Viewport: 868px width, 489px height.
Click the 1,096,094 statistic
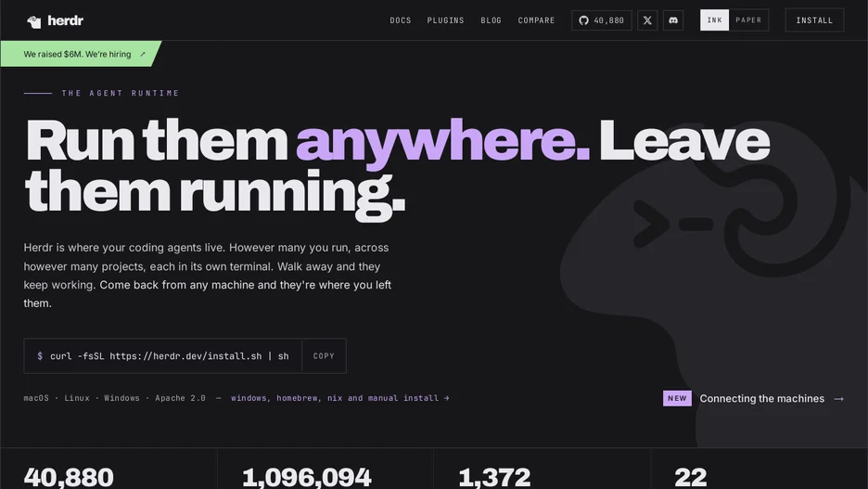point(307,477)
